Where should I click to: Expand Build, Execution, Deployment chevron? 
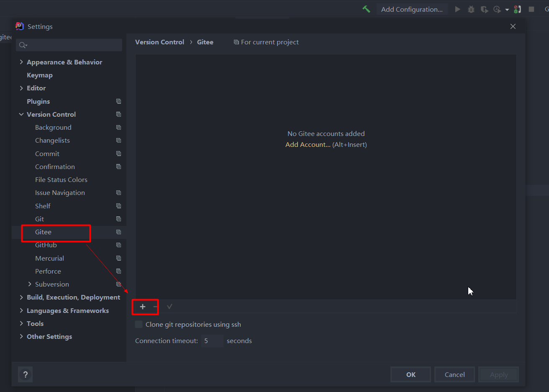point(21,297)
